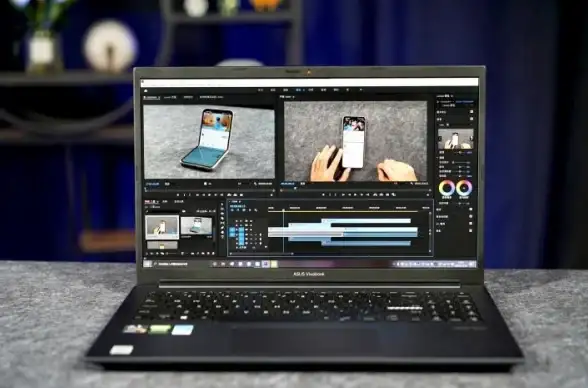This screenshot has width=588, height=388.
Task: Select the first clip thumbnail in Project panel
Action: 162,227
